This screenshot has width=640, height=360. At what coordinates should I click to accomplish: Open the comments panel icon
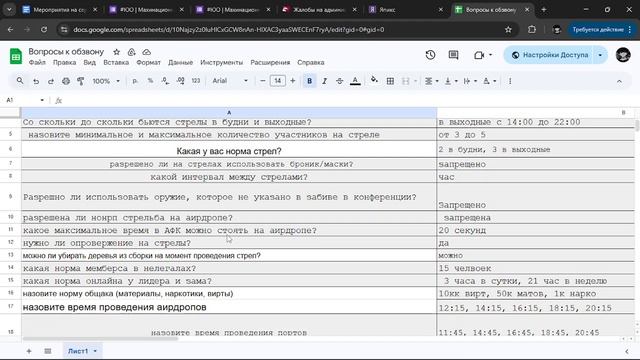[x=453, y=55]
